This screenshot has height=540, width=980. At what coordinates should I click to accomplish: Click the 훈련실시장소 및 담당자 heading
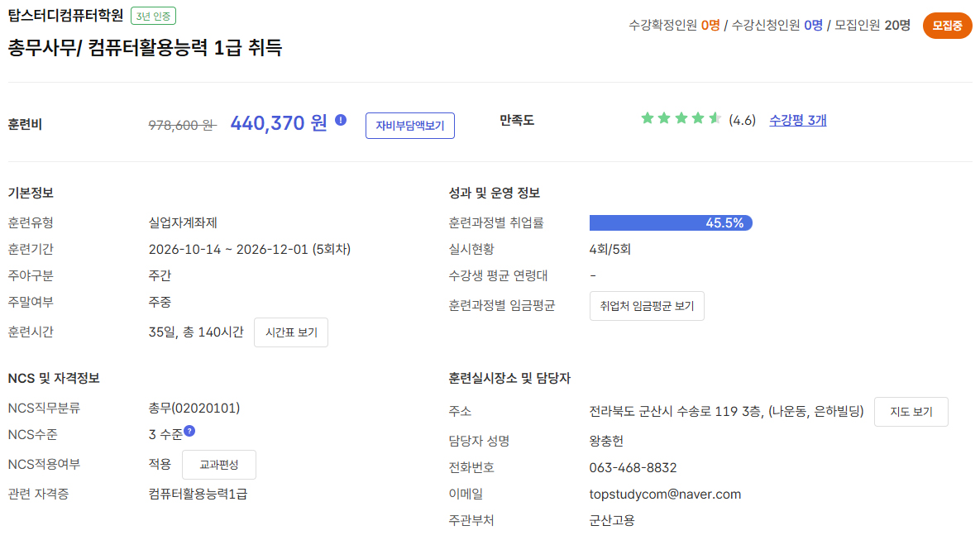coord(509,378)
